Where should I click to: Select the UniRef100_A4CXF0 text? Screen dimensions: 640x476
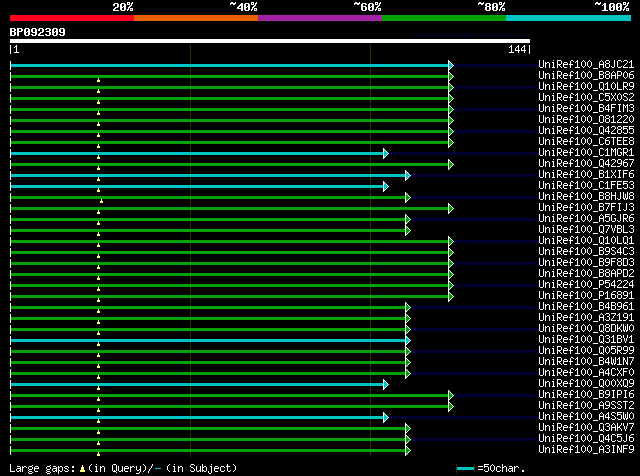586,373
